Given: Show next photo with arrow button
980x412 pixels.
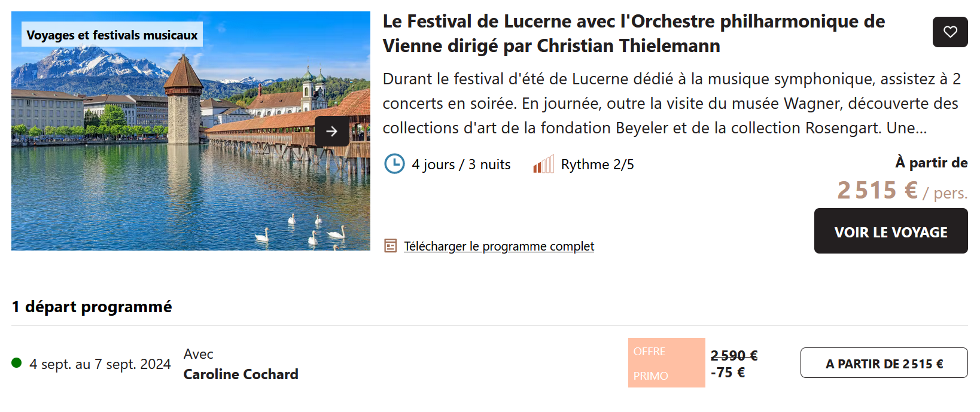Looking at the screenshot, I should point(332,132).
